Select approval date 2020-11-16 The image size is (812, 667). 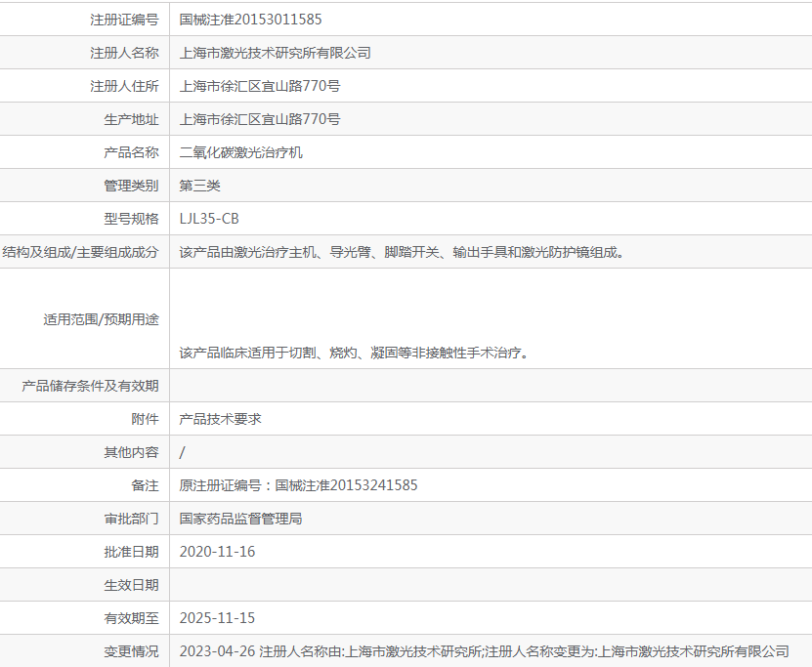pyautogui.click(x=218, y=552)
